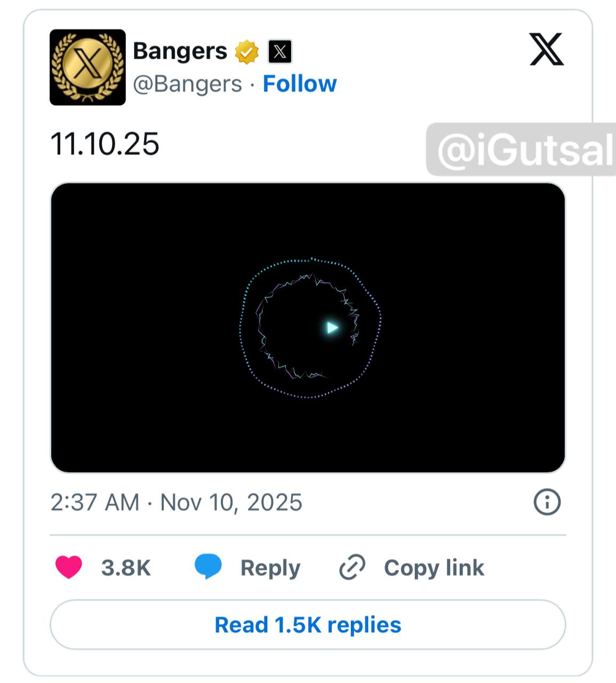Follow the Bangers account
The image size is (616, 683).
(x=300, y=84)
